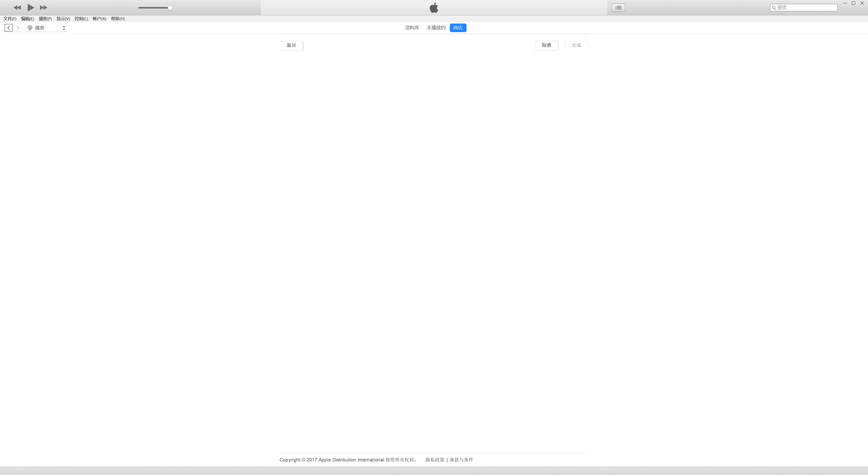The image size is (868, 475).
Task: Open the Up Next list icon
Action: pos(618,7)
